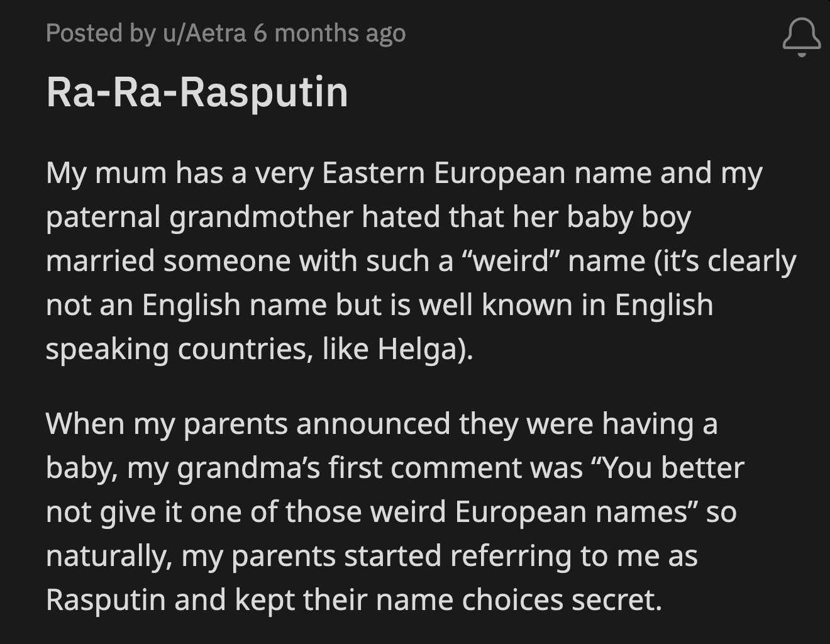
Task: Click the "Posted by" byline text
Action: click(x=101, y=33)
